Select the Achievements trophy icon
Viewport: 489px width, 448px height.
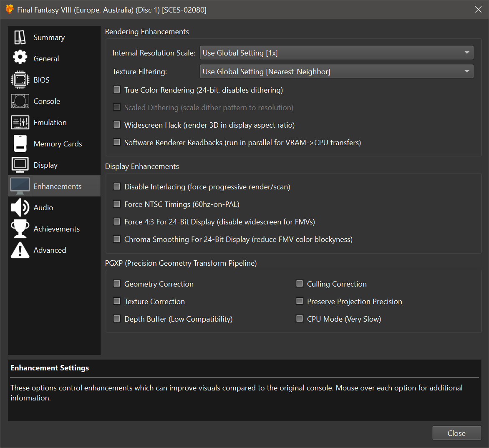pyautogui.click(x=20, y=229)
